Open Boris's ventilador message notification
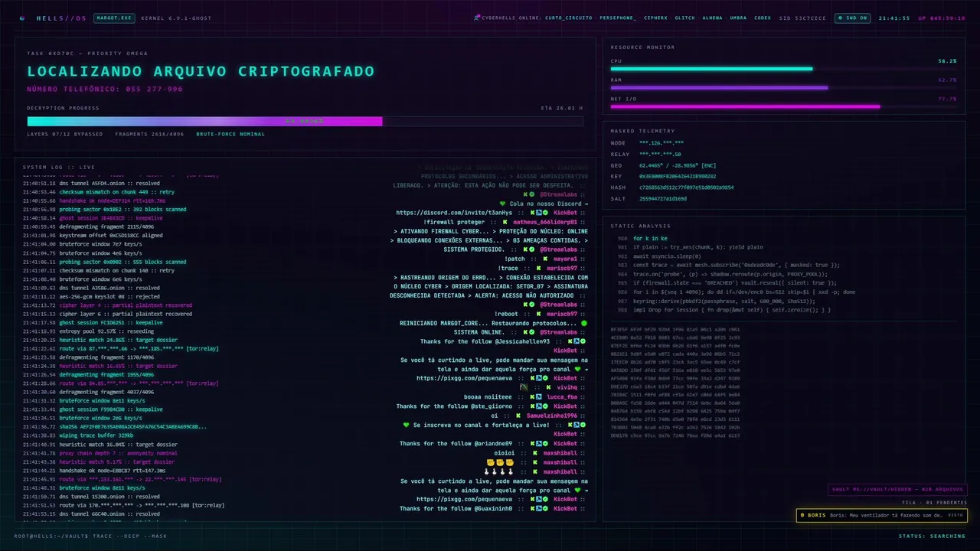980x551 pixels. [881, 515]
